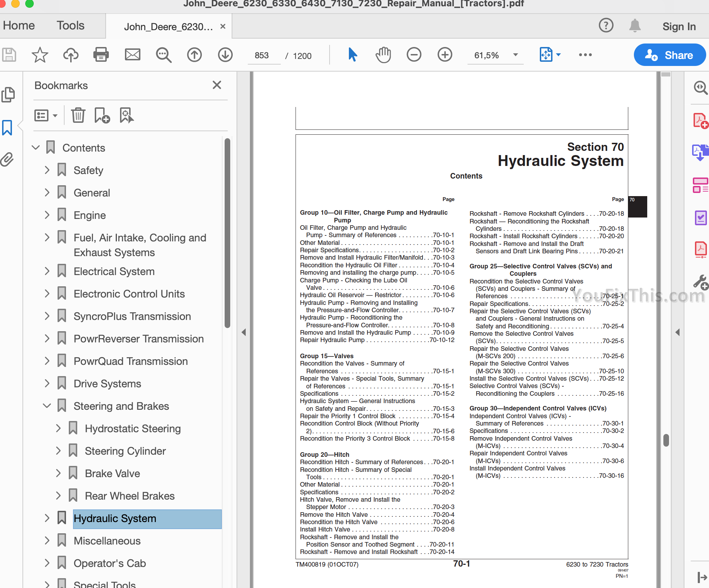
Task: Click the document vertical scrollbar thumb
Action: click(x=666, y=440)
